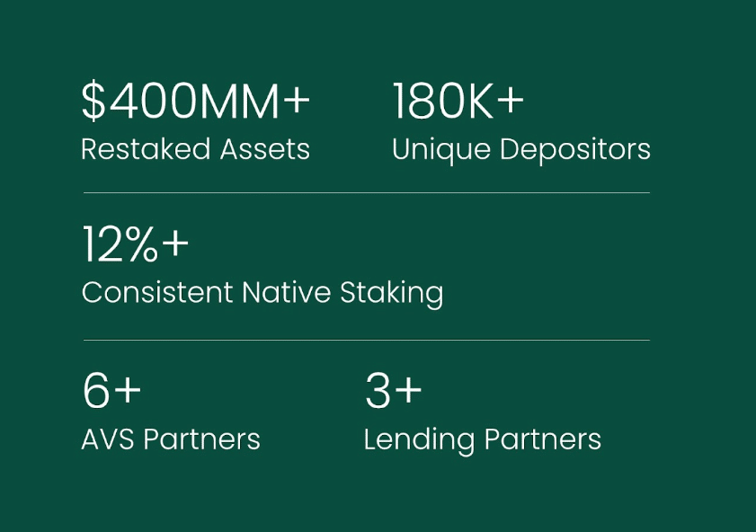Click the word Lending

tap(419, 440)
